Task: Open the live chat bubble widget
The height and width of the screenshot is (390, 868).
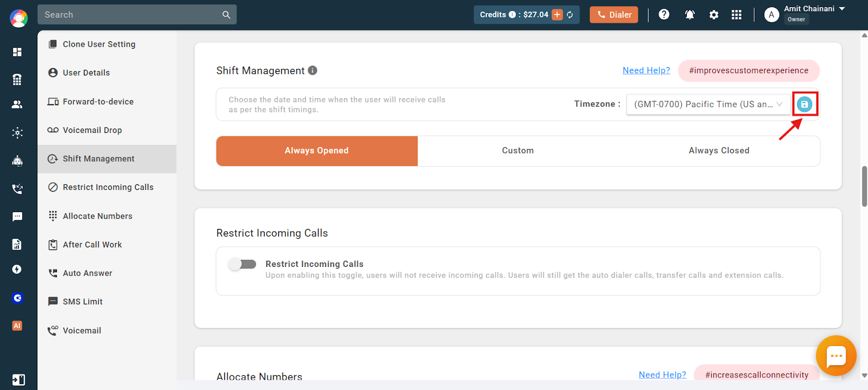Action: tap(836, 356)
